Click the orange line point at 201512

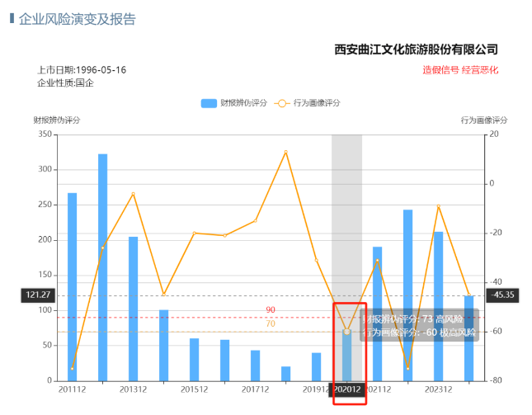[x=194, y=233]
